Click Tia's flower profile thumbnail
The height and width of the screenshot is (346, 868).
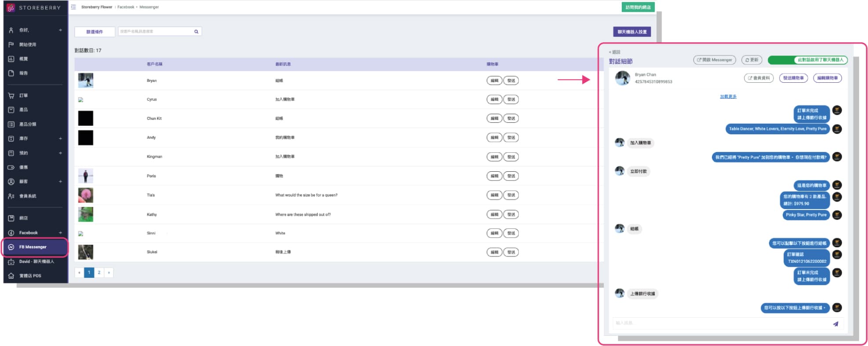(86, 195)
